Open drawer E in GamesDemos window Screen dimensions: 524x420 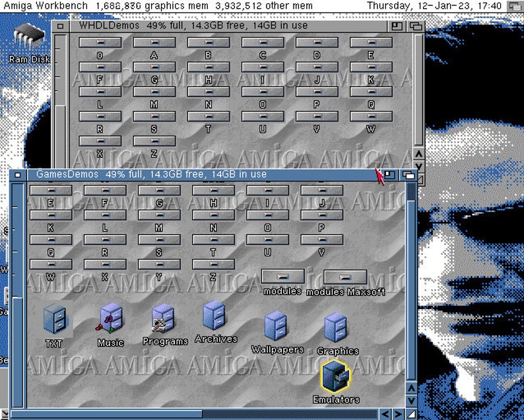(51, 191)
